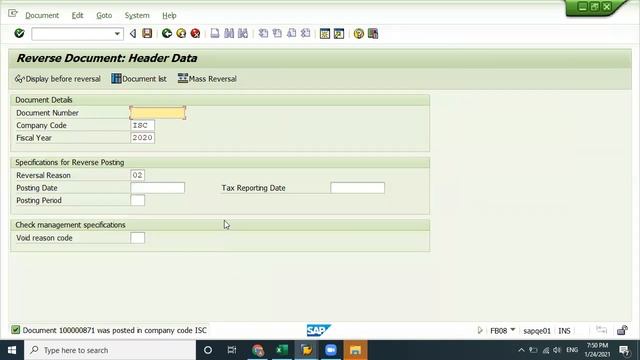The height and width of the screenshot is (360, 640).
Task: Click the Fiscal Year field showing 2020
Action: (142, 138)
